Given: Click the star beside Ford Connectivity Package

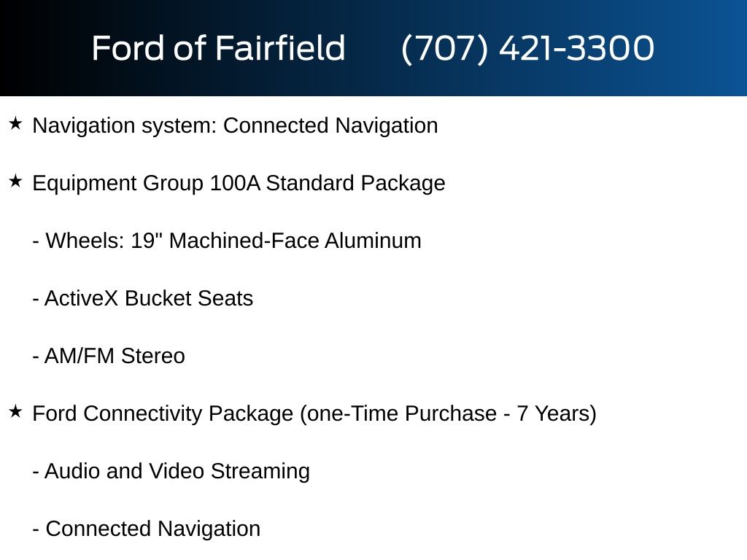Looking at the screenshot, I should pyautogui.click(x=16, y=412).
